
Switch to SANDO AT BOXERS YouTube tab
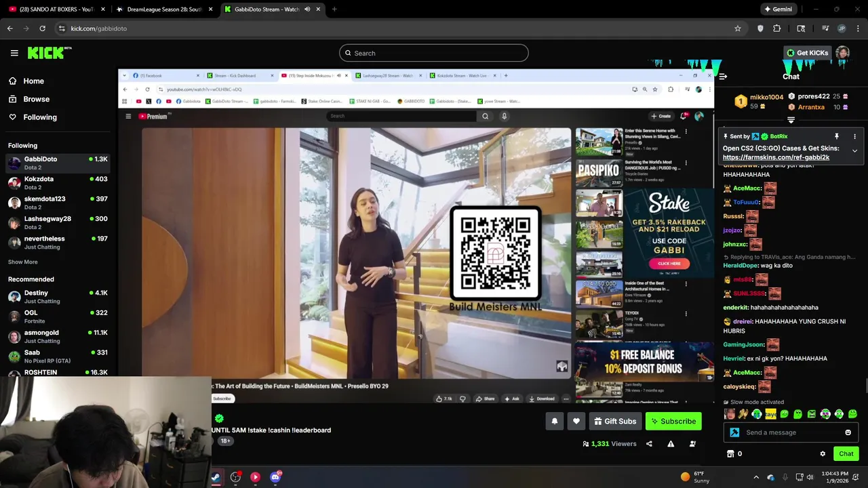57,9
